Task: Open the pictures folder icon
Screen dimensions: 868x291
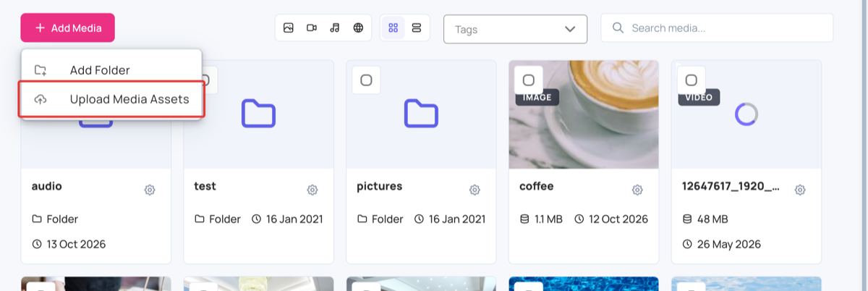Action: 421,114
